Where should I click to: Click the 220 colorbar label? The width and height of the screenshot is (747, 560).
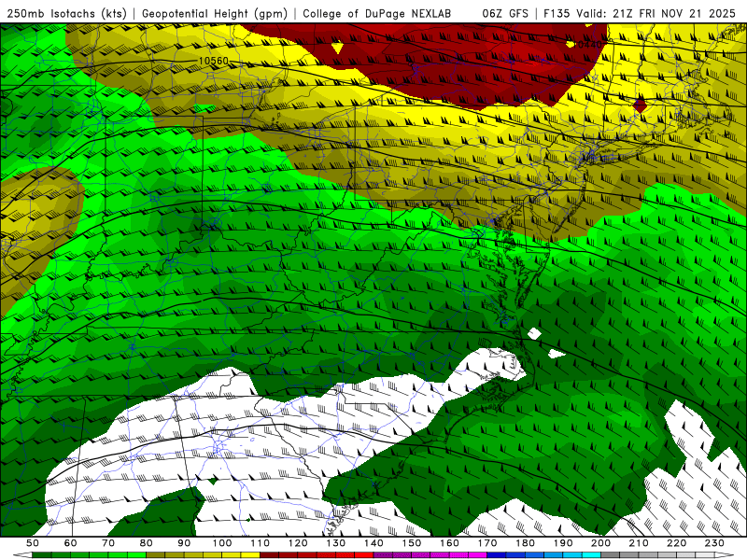pos(676,543)
